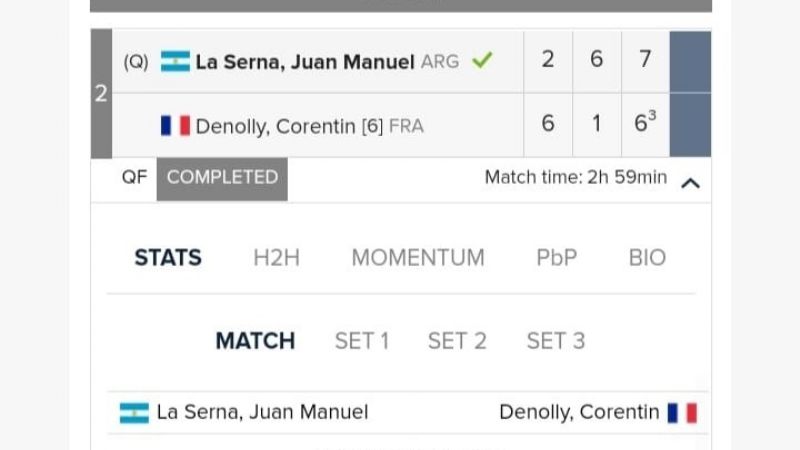
Task: Open the BIO tab
Action: [647, 258]
